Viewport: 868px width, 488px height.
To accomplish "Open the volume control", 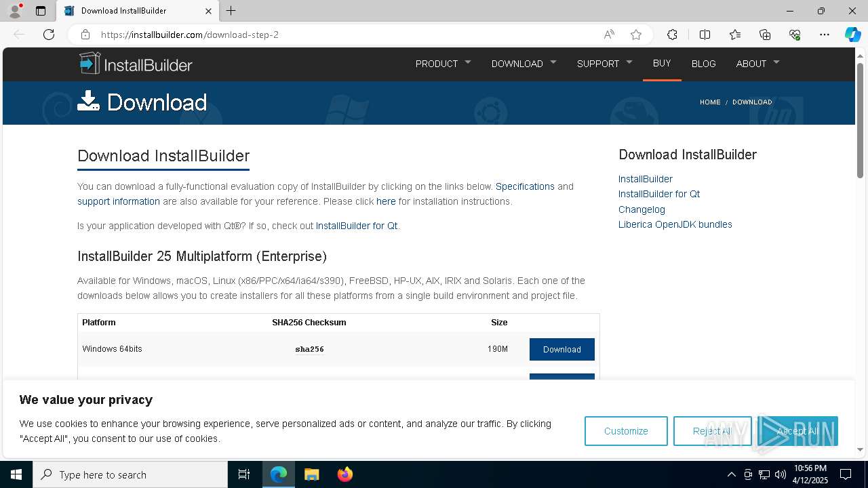I will [781, 474].
